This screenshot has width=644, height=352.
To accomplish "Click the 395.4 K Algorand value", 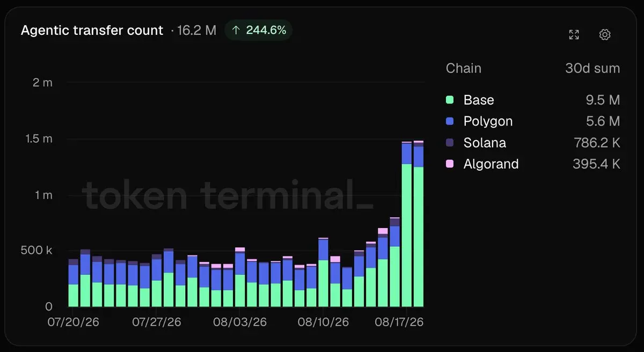I will click(596, 164).
